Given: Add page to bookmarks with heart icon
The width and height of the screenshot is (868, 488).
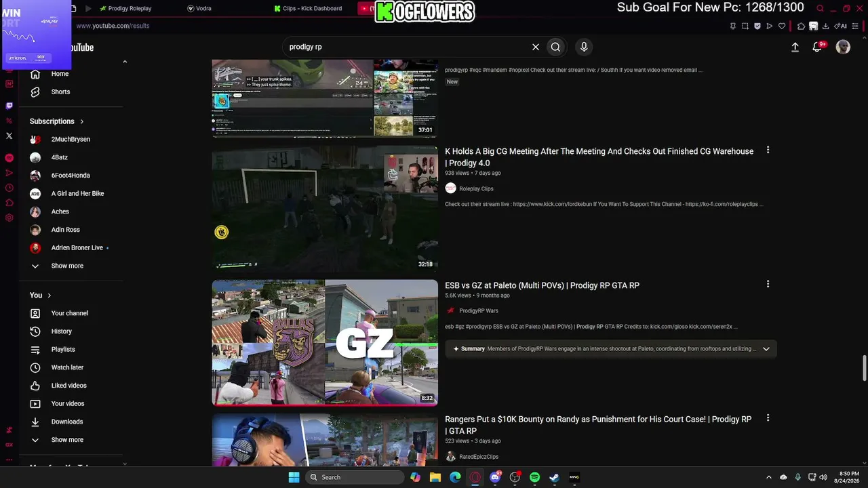Looking at the screenshot, I should (781, 26).
